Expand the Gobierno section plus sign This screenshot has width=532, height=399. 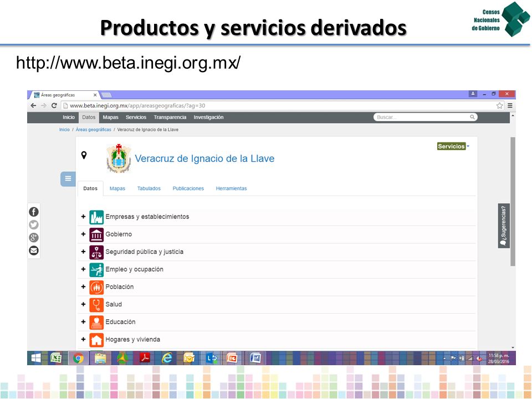(83, 234)
